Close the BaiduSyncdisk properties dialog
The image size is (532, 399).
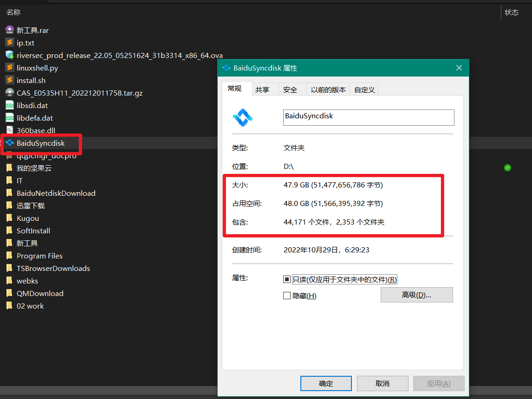point(459,68)
